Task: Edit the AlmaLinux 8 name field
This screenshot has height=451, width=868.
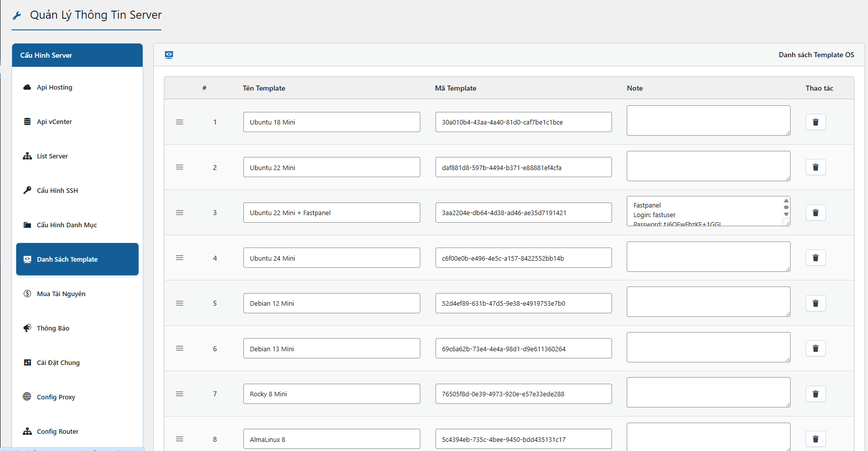Action: point(331,439)
